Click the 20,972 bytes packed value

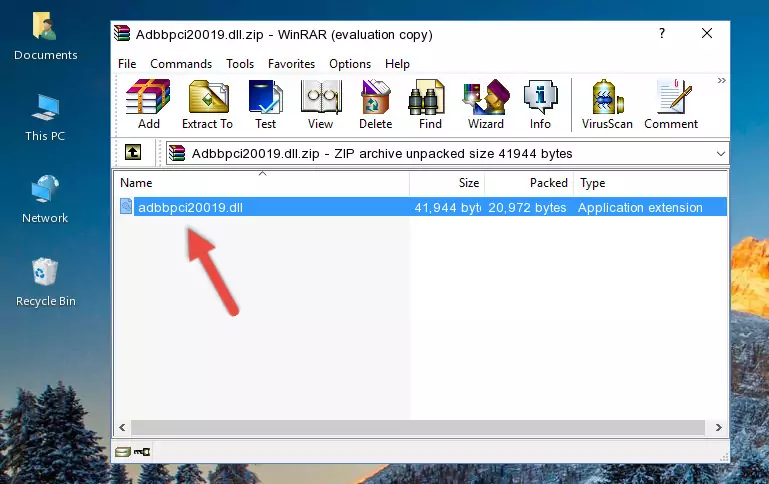(527, 207)
